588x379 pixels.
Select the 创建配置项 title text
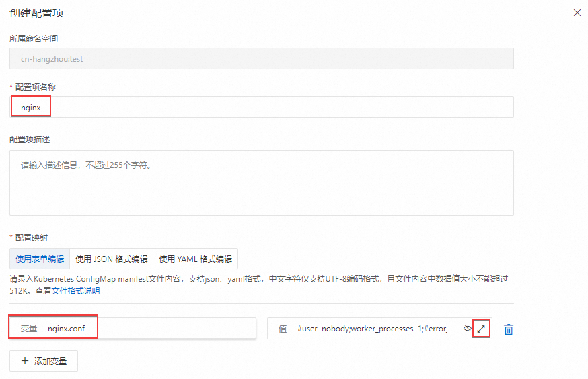click(x=36, y=13)
